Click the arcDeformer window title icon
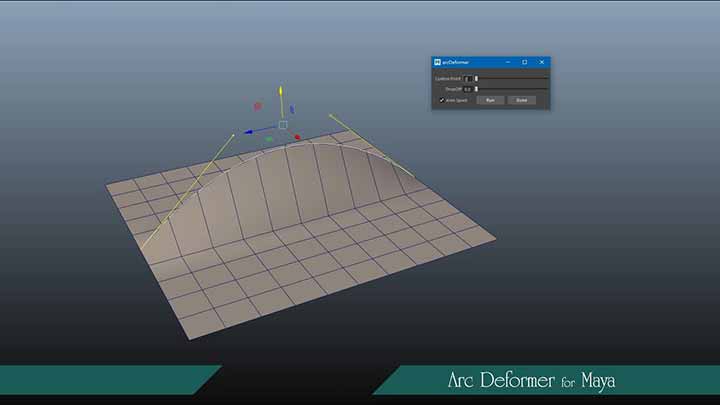 (x=437, y=62)
